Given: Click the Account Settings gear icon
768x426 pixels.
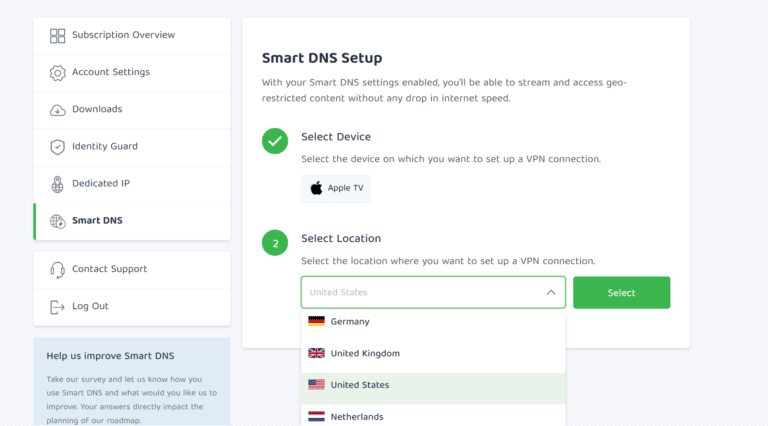Looking at the screenshot, I should [x=57, y=73].
